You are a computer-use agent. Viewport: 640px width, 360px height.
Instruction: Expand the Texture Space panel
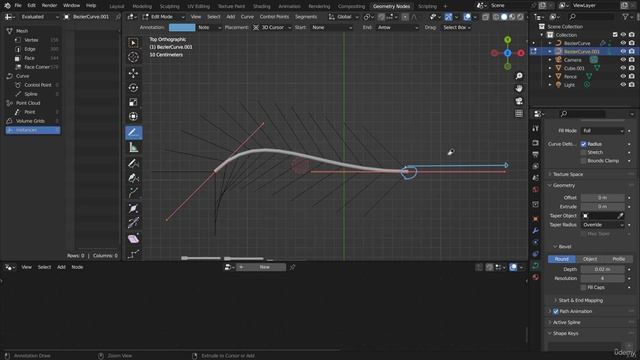pos(568,174)
